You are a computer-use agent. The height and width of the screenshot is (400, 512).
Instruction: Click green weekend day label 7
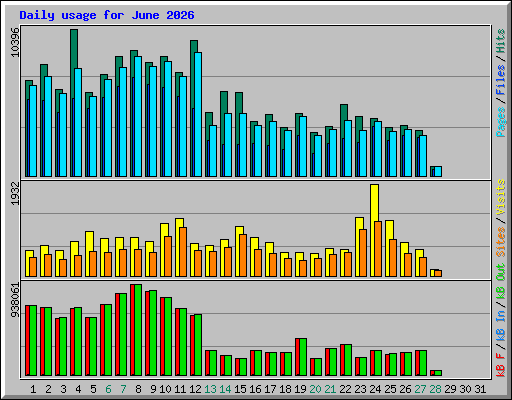pos(123,389)
